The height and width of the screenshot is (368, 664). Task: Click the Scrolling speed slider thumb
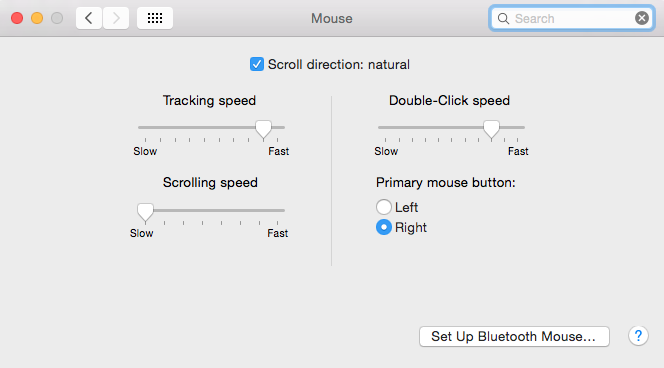click(145, 212)
